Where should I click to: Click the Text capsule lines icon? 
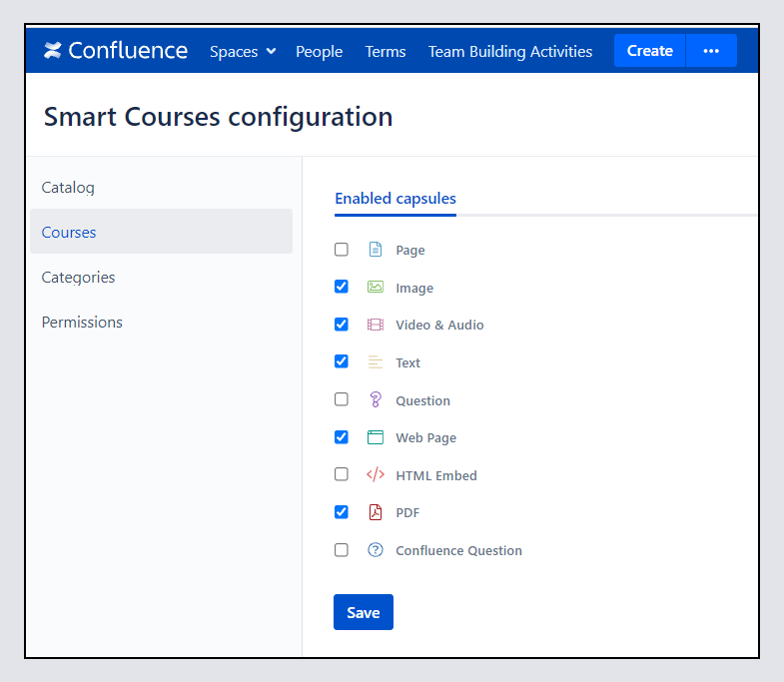click(376, 362)
